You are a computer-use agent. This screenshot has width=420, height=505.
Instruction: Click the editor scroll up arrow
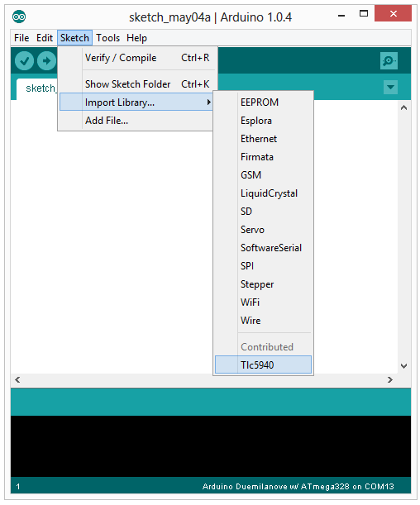pyautogui.click(x=404, y=108)
